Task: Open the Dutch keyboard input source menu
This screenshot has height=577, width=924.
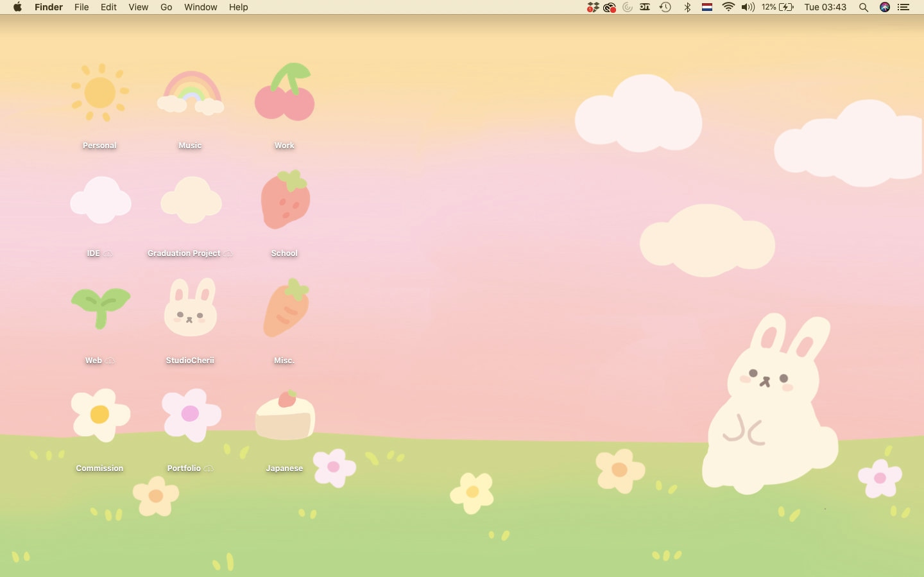Action: coord(707,7)
